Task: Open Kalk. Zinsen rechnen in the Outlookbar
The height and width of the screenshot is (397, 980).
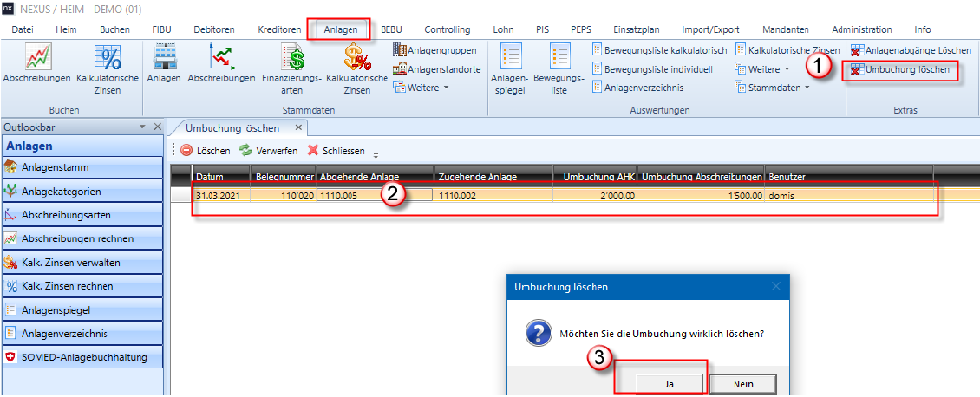Action: [82, 286]
